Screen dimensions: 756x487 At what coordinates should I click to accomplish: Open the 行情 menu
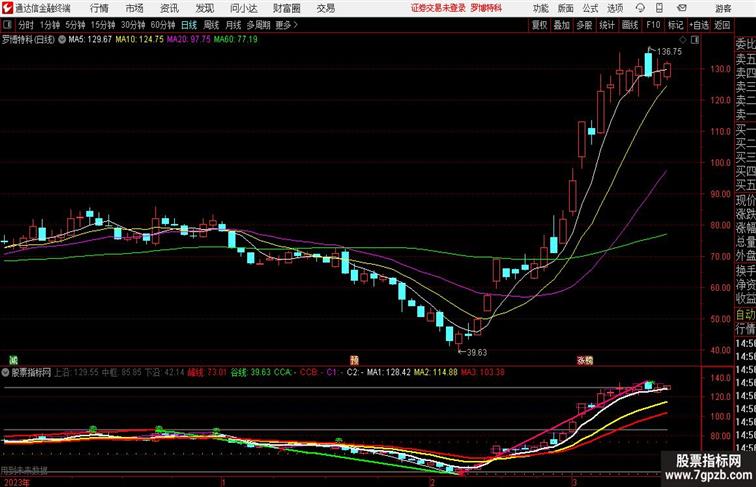pos(99,8)
